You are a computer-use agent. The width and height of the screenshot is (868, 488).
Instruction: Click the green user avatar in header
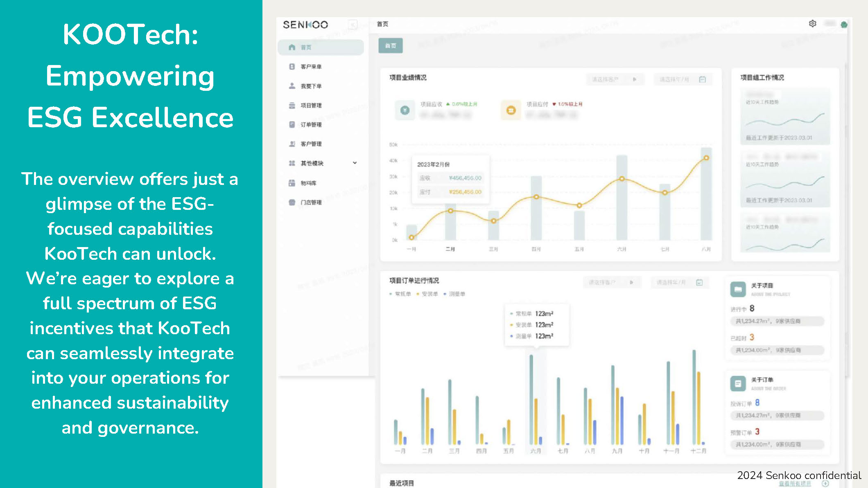(844, 25)
